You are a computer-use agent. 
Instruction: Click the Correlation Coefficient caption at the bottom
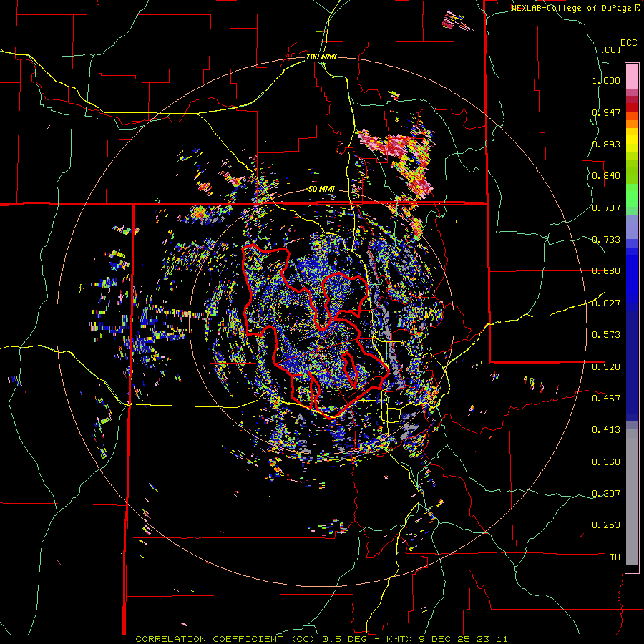click(321, 639)
